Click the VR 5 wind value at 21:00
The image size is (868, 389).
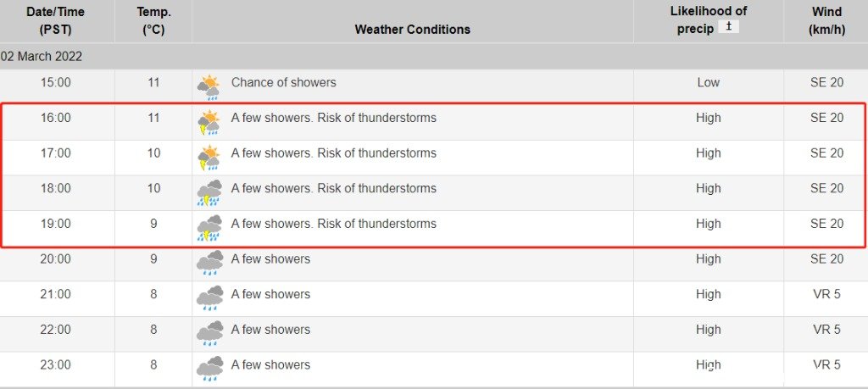[x=826, y=294]
